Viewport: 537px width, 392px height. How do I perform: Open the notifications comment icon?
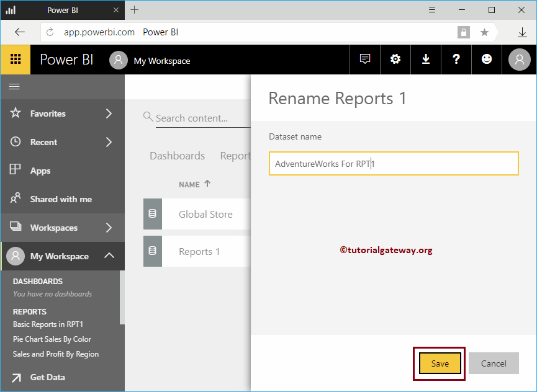click(365, 60)
